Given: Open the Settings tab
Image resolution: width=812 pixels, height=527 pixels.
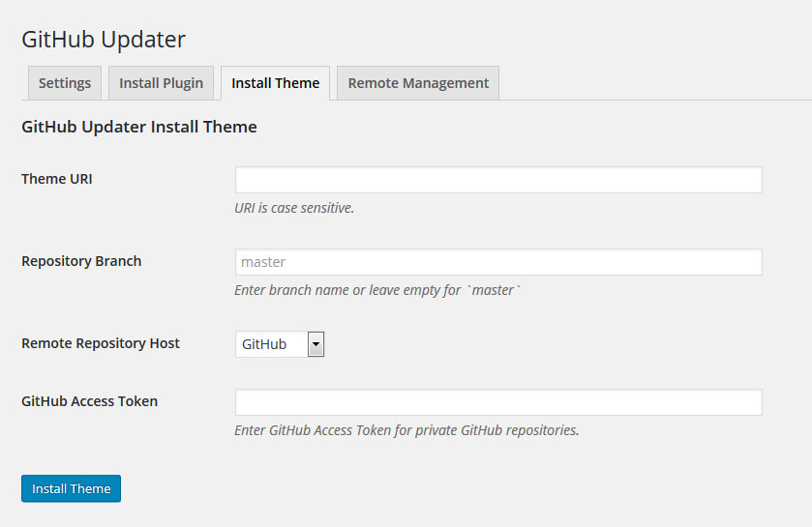Looking at the screenshot, I should click(x=65, y=83).
